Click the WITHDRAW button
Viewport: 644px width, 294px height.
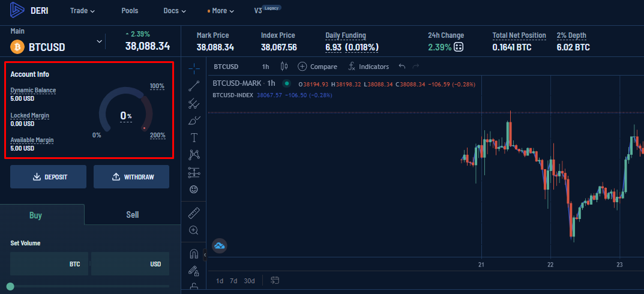point(131,177)
